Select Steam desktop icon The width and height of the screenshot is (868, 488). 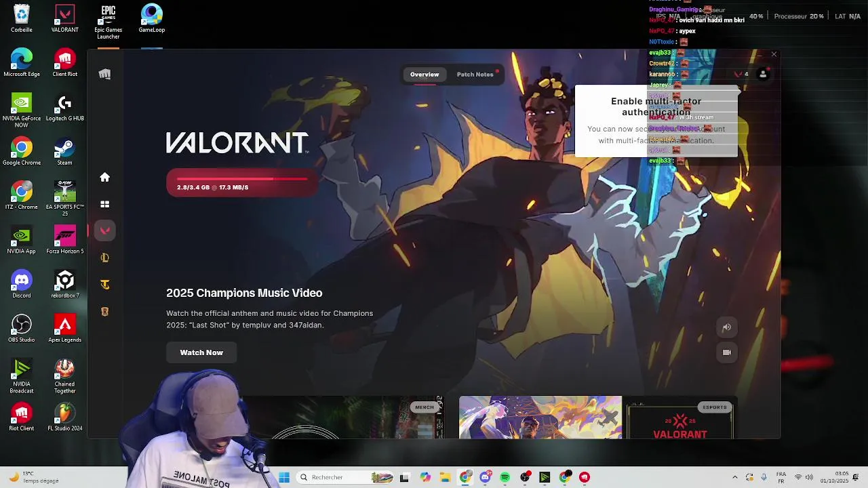click(65, 152)
